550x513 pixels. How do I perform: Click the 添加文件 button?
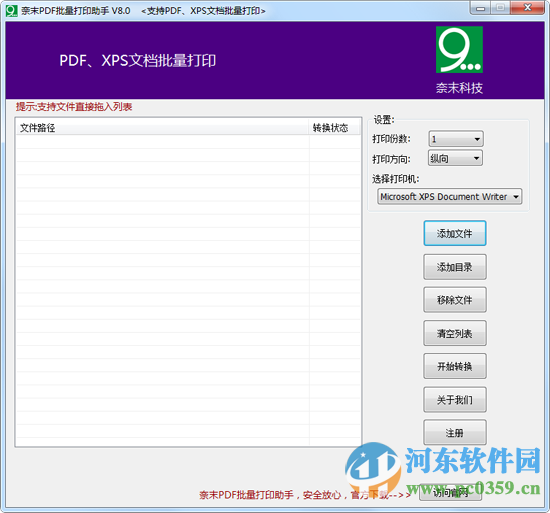(455, 233)
